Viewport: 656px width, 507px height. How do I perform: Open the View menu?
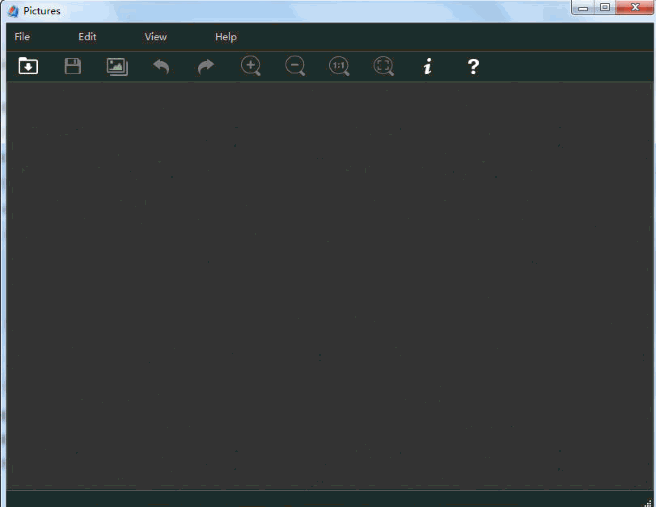point(156,37)
